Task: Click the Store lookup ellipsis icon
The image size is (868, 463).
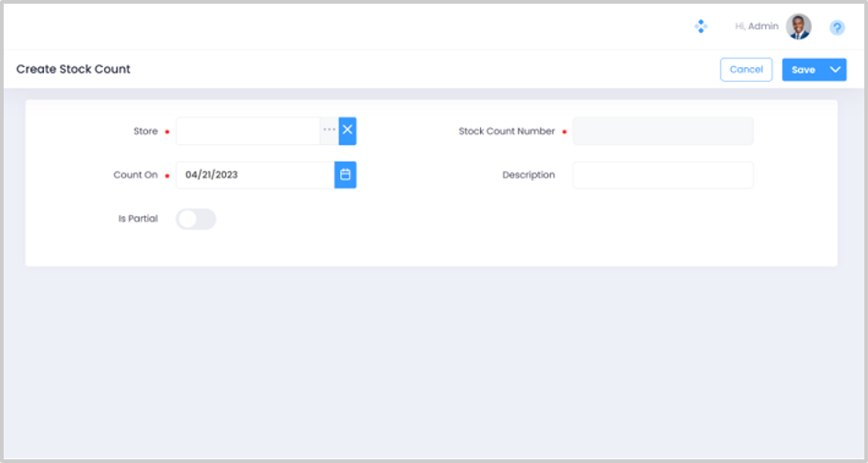Action: pos(329,130)
